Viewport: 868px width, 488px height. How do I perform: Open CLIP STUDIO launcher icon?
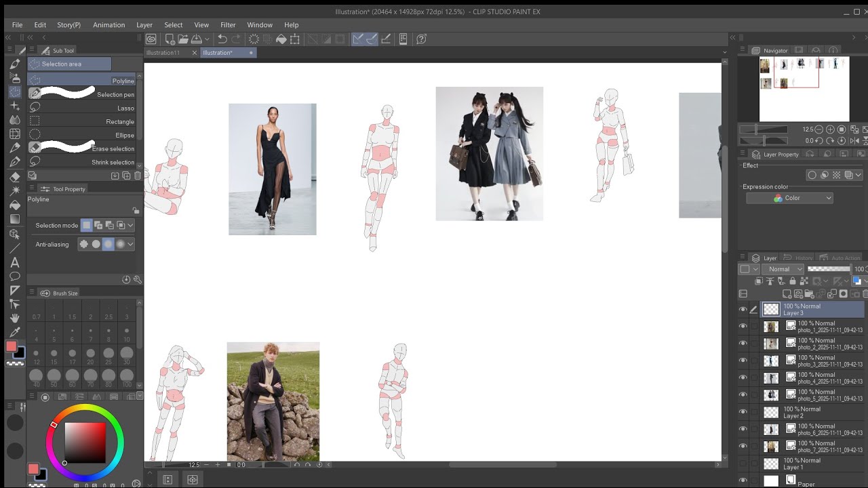point(151,39)
